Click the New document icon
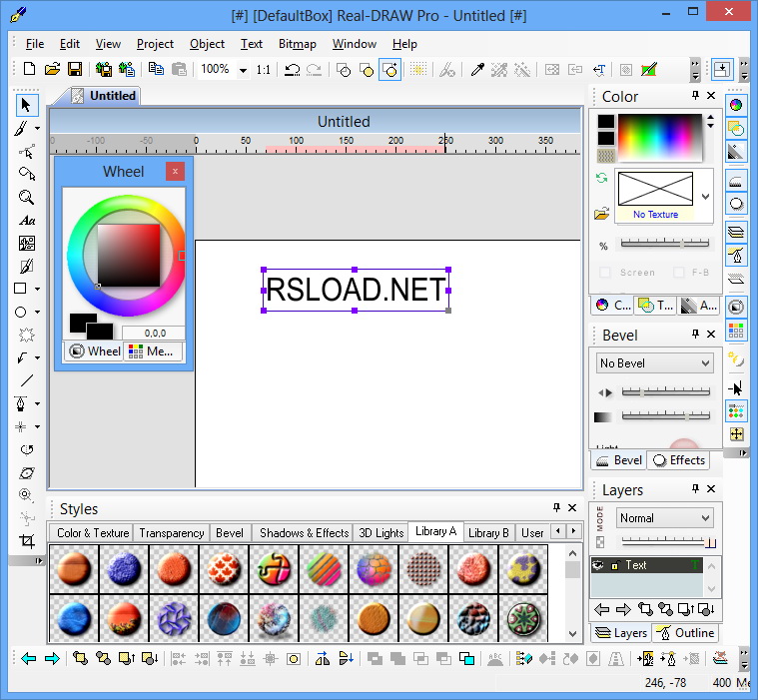The height and width of the screenshot is (700, 758). (30, 69)
